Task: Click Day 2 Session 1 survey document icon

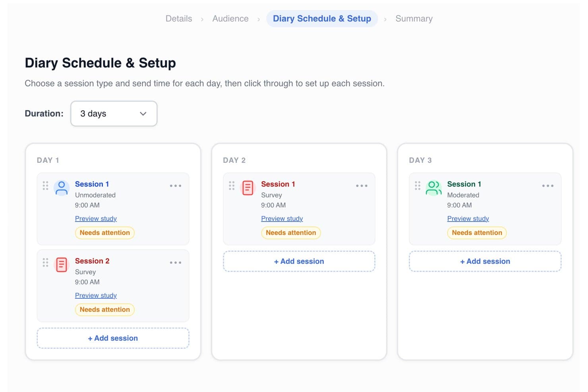Action: click(x=248, y=188)
